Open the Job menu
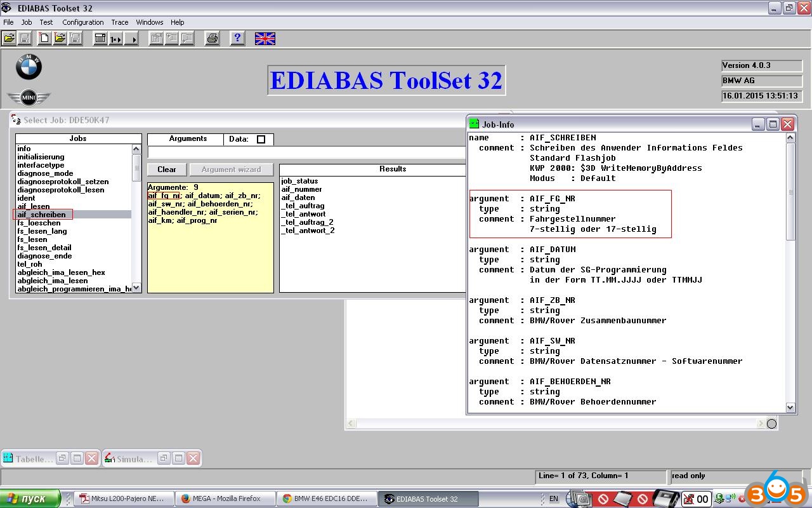The height and width of the screenshot is (508, 812). pyautogui.click(x=27, y=22)
